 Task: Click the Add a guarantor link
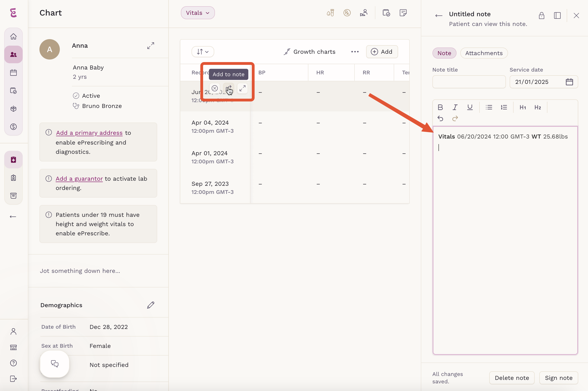click(79, 179)
